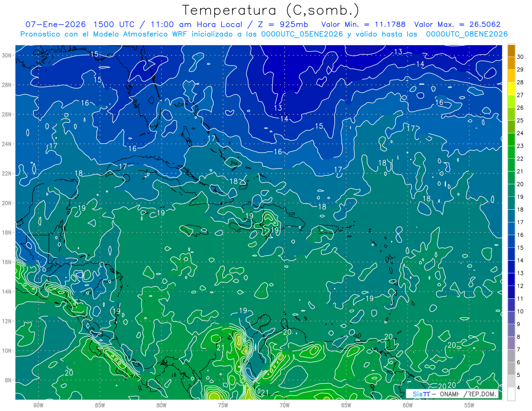The height and width of the screenshot is (411, 532).
Task: Select the 'Valor Min. = 11.1788' text
Action: click(364, 24)
